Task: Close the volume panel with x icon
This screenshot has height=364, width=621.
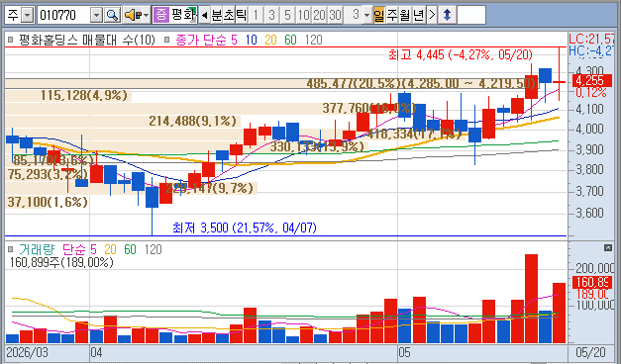Action: click(608, 247)
